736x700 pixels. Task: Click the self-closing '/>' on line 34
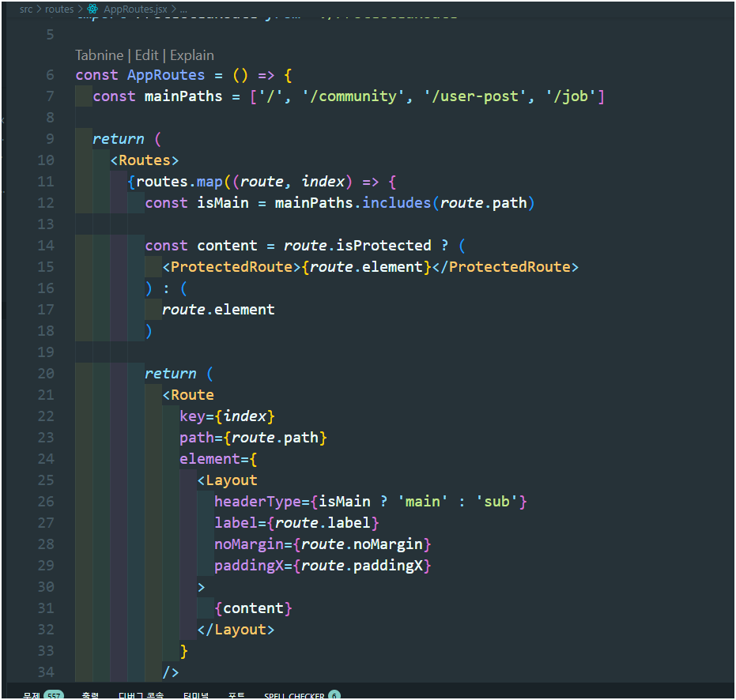pyautogui.click(x=171, y=672)
